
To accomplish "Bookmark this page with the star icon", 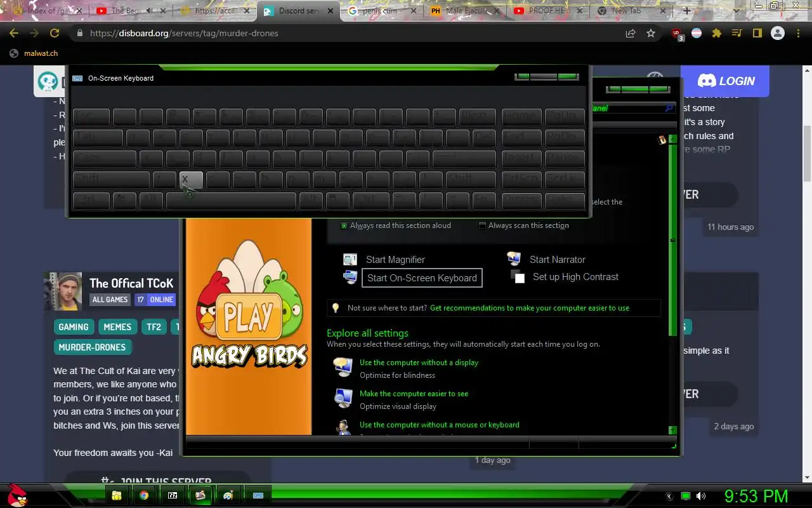I will click(x=651, y=33).
